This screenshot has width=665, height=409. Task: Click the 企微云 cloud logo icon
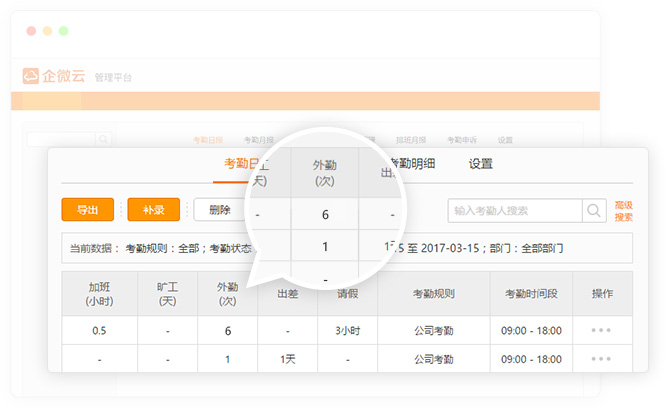[31, 76]
